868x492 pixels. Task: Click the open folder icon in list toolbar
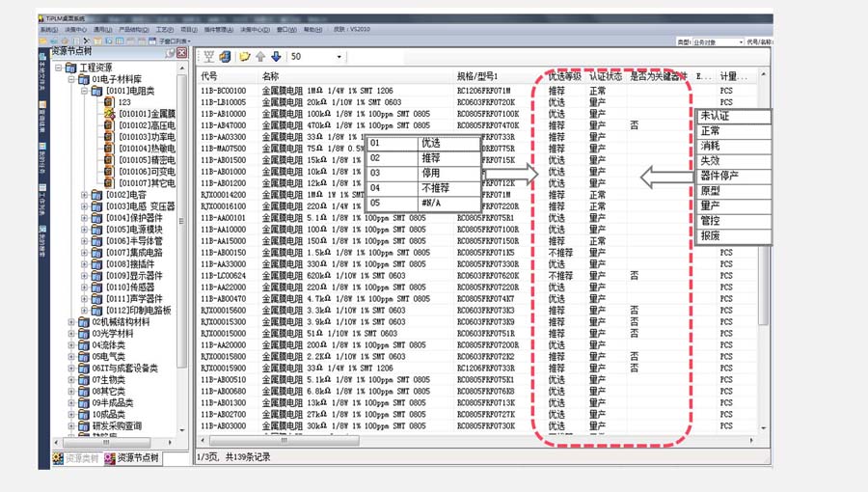(245, 57)
